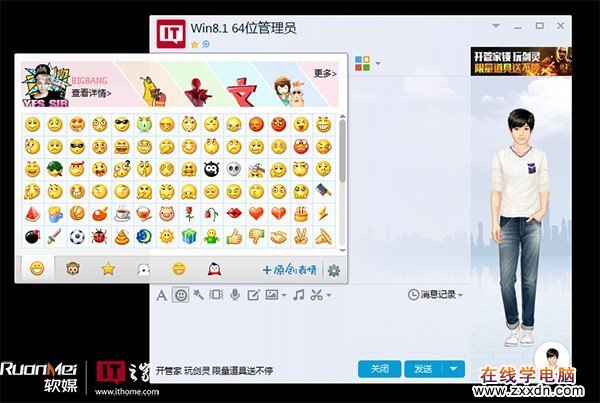
Task: Insert the birthday cake emoticon
Action: (x=301, y=214)
